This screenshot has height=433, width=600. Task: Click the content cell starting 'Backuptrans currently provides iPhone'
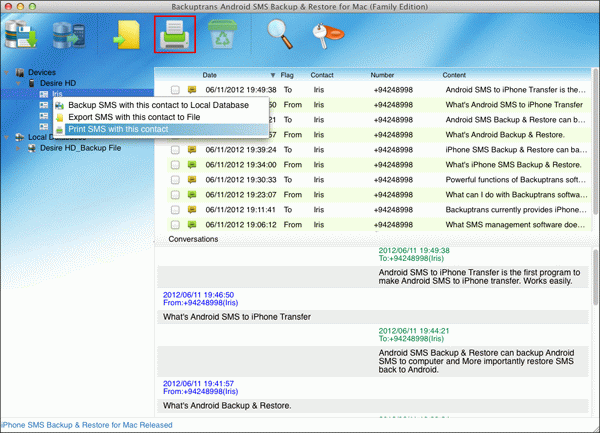click(516, 210)
